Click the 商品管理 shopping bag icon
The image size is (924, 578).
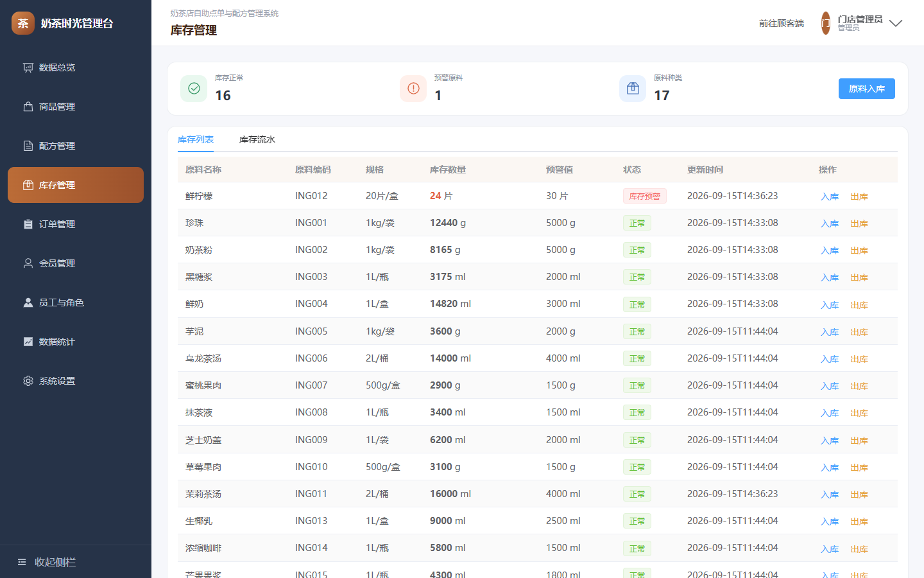28,107
